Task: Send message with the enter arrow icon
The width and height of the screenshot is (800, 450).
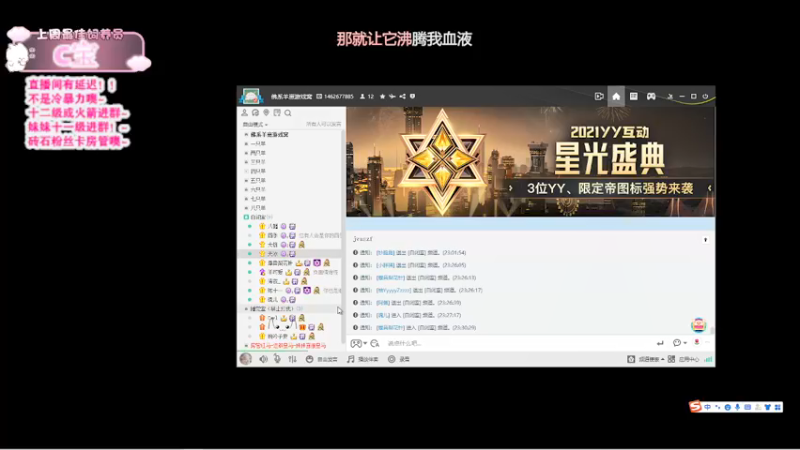Action: pos(660,343)
